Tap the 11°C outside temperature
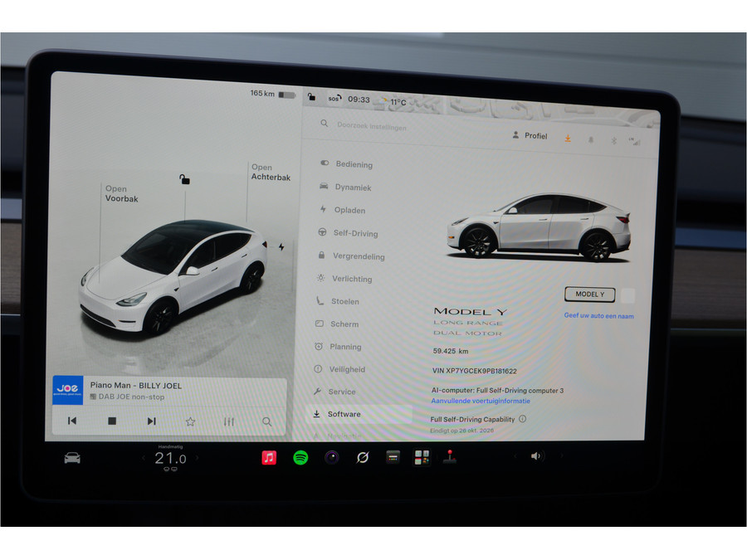 398,102
